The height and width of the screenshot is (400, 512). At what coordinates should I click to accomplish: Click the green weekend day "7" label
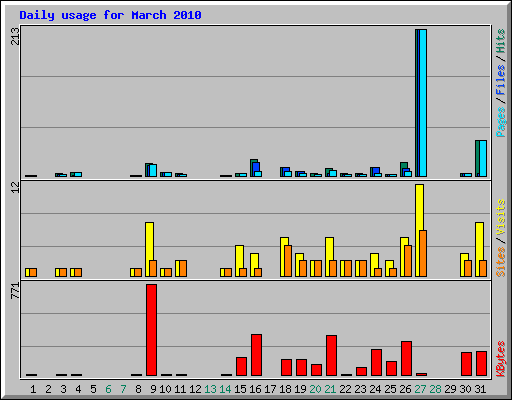point(123,389)
